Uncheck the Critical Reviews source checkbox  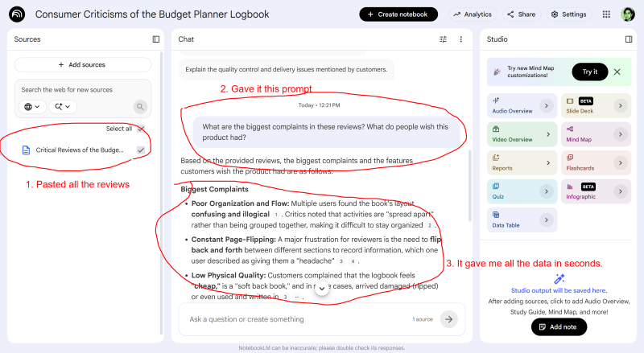click(x=141, y=150)
